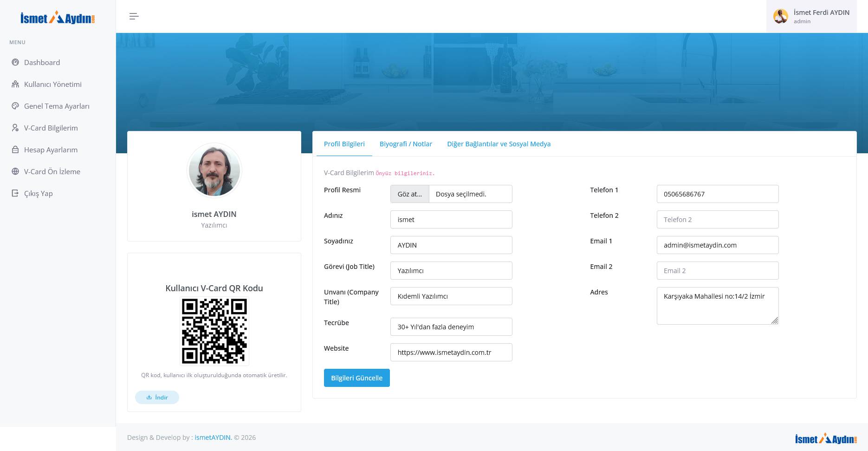Click the Adres textarea resize handle
The width and height of the screenshot is (868, 451).
pos(775,320)
